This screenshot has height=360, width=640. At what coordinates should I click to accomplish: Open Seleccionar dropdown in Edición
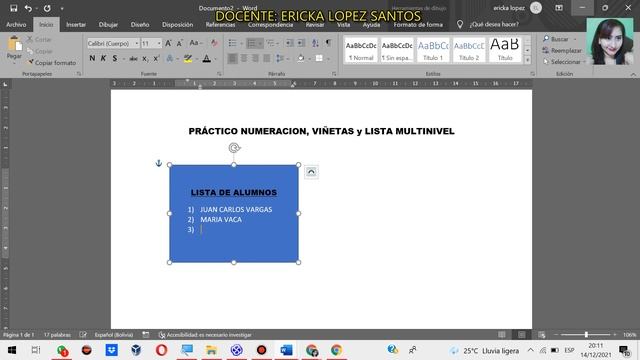564,62
